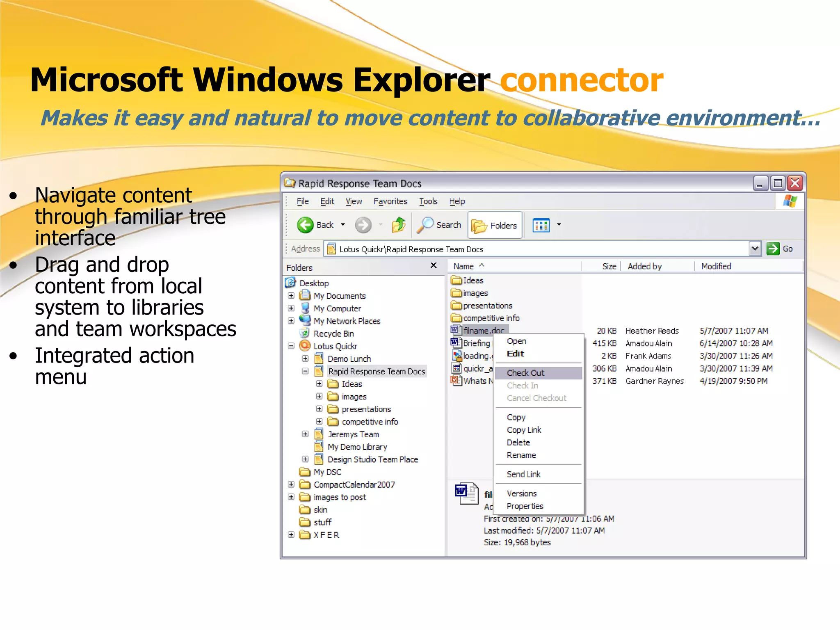
Task: Open the Forward history dropdown arrow
Action: click(x=380, y=225)
